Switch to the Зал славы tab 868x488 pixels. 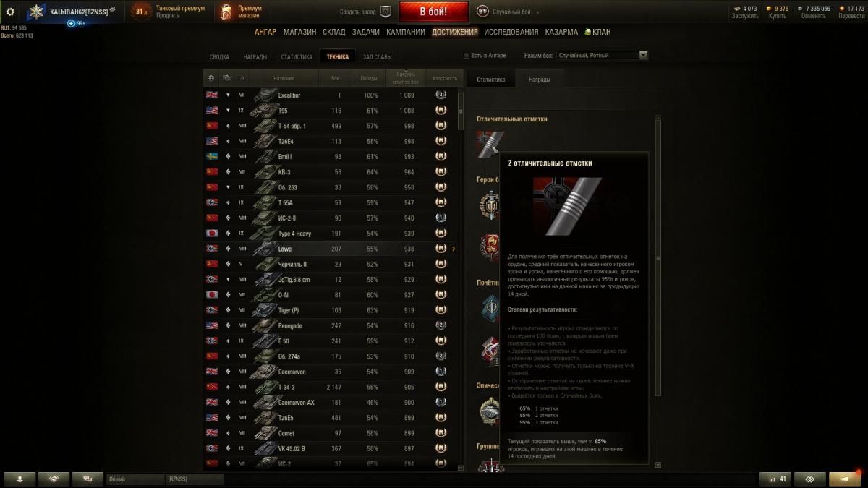(378, 57)
